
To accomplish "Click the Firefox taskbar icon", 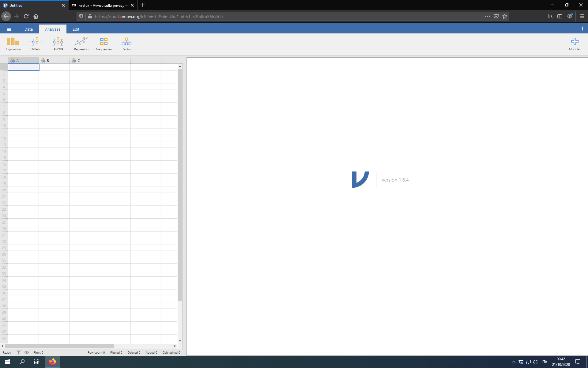I will click(x=52, y=362).
